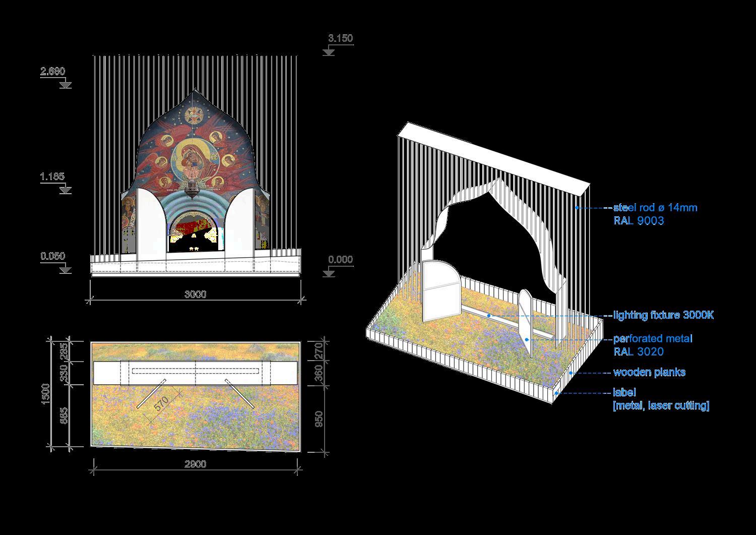
Task: Click the "RAL 9003" color code text
Action: point(639,220)
